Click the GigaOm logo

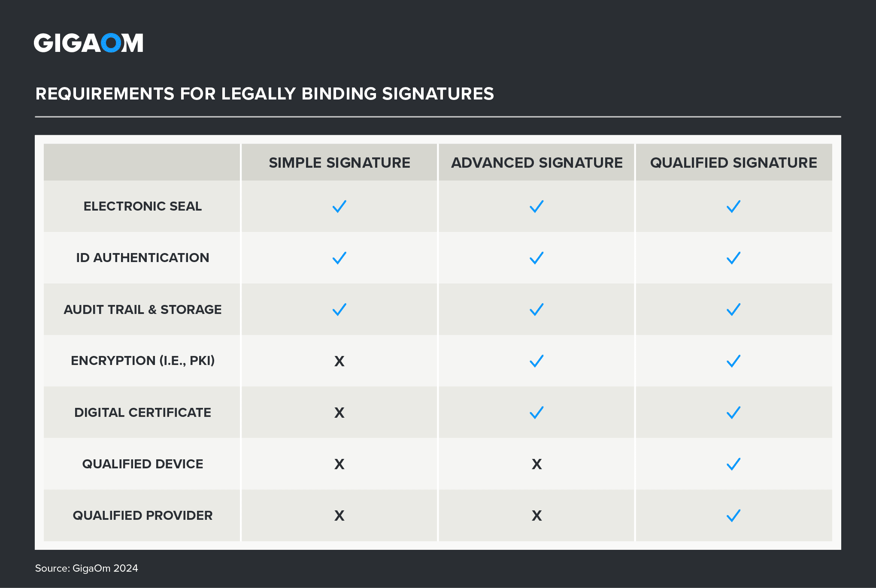tap(88, 43)
